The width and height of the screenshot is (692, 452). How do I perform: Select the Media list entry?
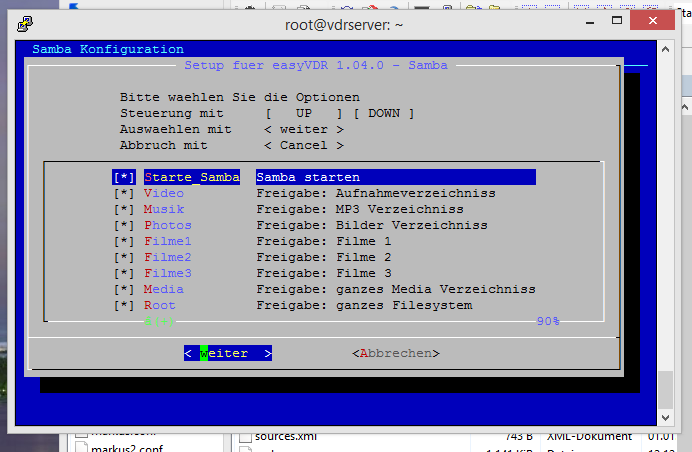164,290
